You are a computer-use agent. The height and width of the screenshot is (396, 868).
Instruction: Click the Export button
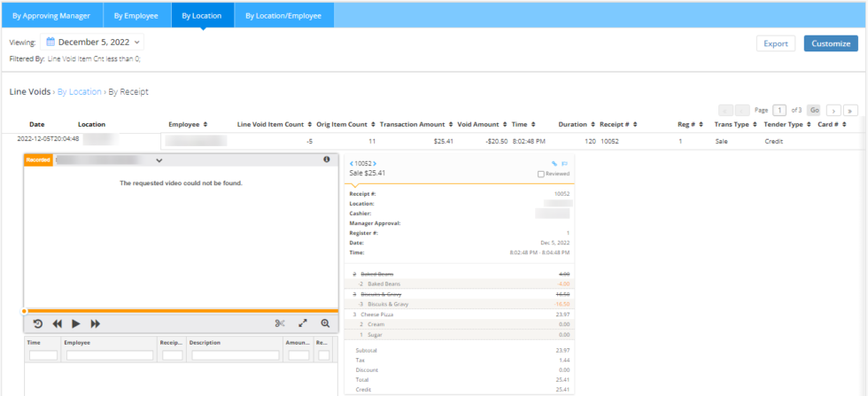point(775,43)
